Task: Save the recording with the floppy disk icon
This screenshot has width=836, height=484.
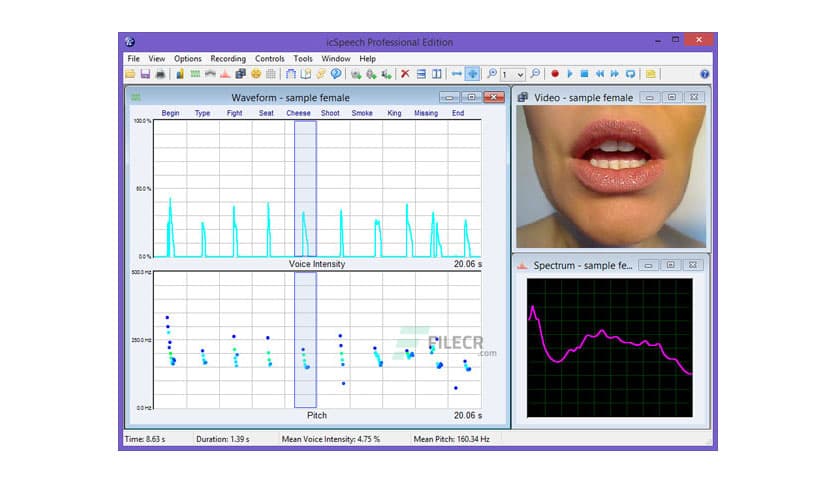Action: point(145,74)
